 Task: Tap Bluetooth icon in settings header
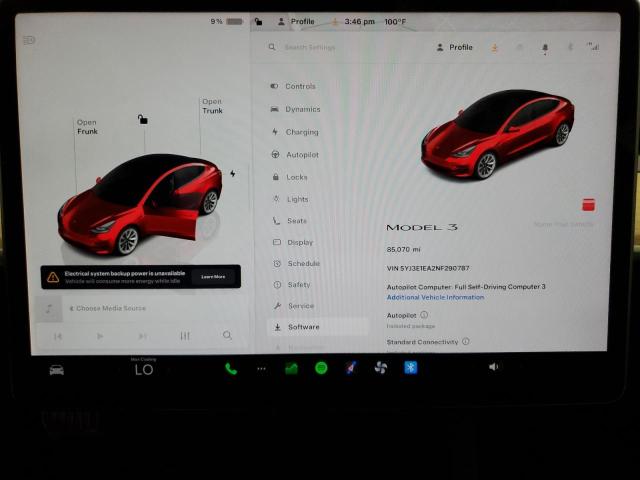[570, 47]
